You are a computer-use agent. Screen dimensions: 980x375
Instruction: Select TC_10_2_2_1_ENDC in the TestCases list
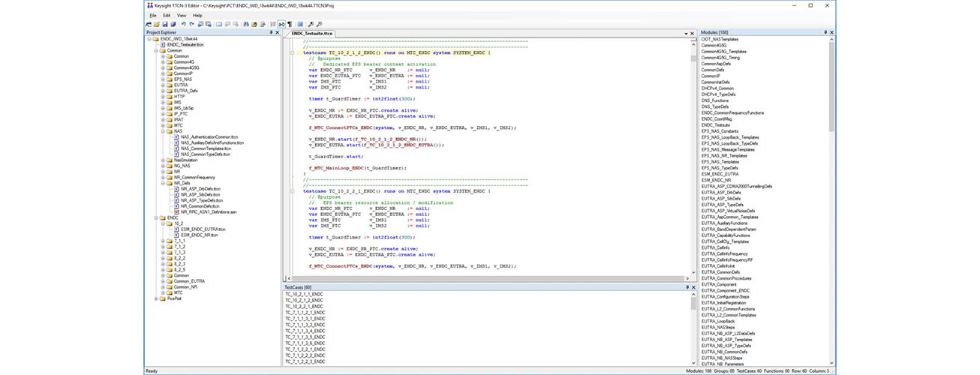pyautogui.click(x=304, y=307)
